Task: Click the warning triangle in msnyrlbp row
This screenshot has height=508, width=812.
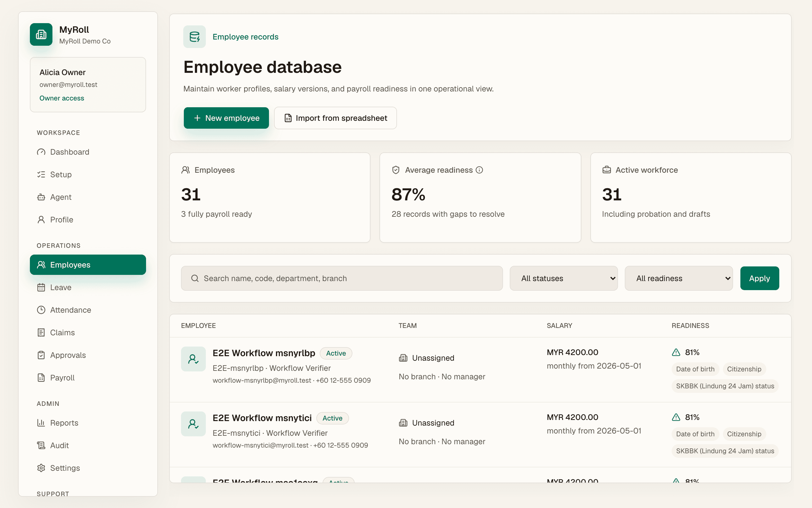Action: pyautogui.click(x=676, y=352)
